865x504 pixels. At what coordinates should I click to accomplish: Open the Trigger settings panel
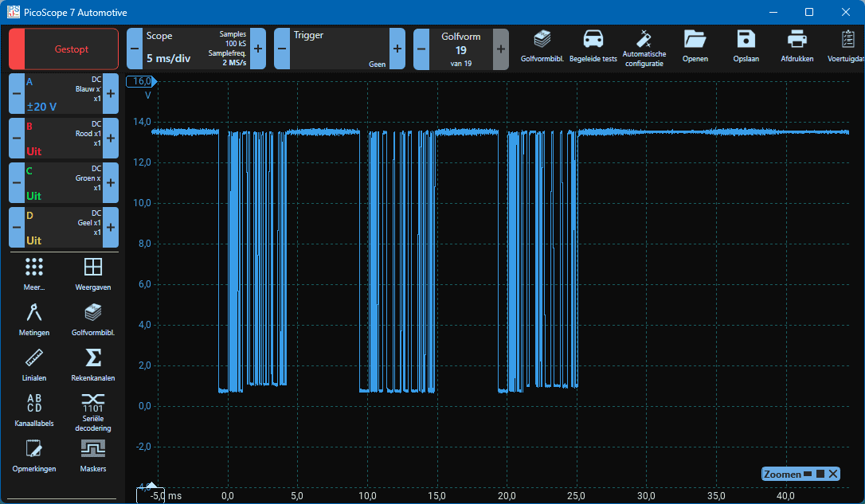[x=339, y=49]
